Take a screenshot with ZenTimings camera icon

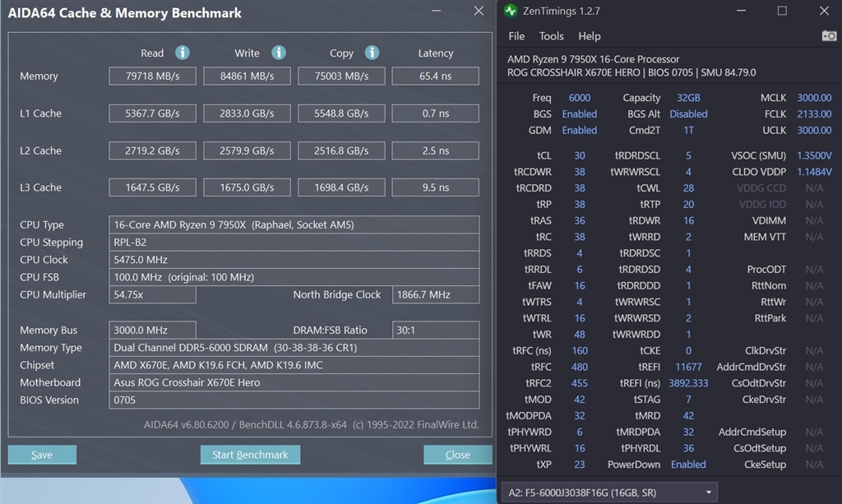[x=829, y=36]
